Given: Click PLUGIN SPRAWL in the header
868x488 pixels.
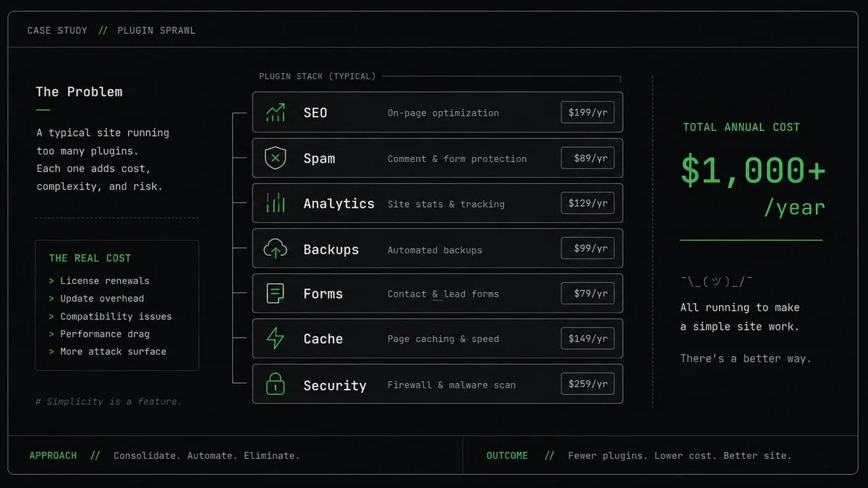Looking at the screenshot, I should pyautogui.click(x=156, y=30).
